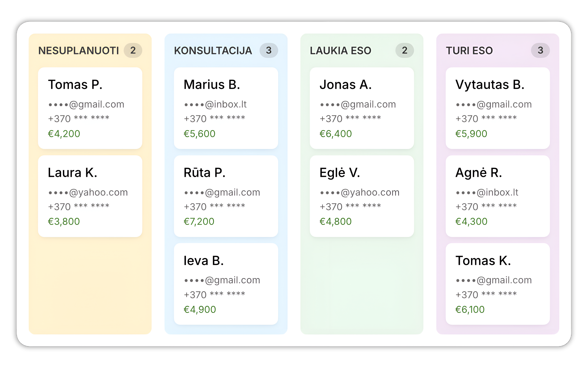Open the Rūta P. card
Viewport: 588px width, 368px height.
pos(226,196)
